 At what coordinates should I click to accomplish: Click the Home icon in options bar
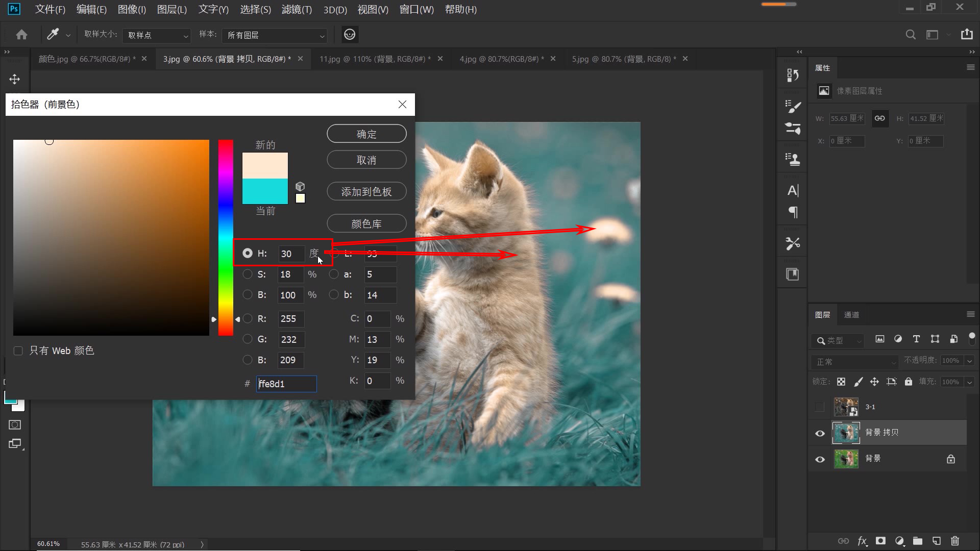click(x=21, y=35)
